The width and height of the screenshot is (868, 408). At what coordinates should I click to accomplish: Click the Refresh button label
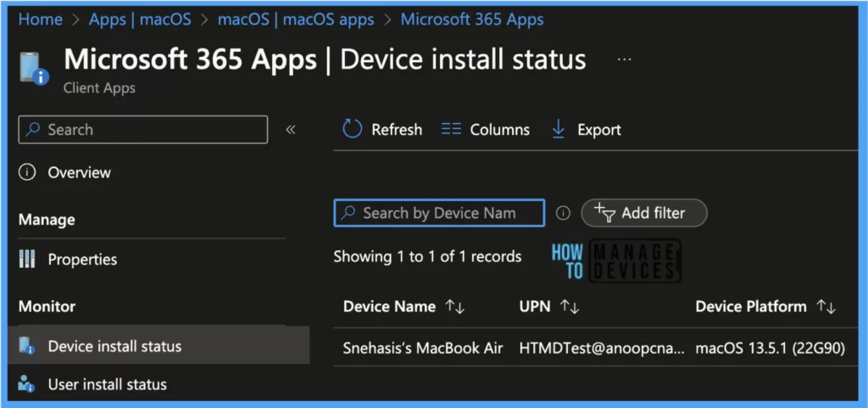397,130
